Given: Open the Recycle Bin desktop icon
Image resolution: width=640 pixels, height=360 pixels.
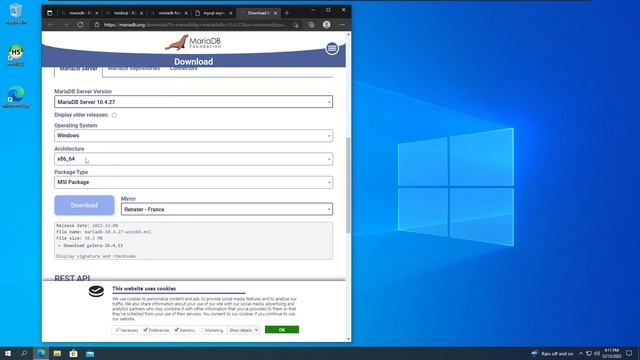Looking at the screenshot, I should (x=16, y=14).
